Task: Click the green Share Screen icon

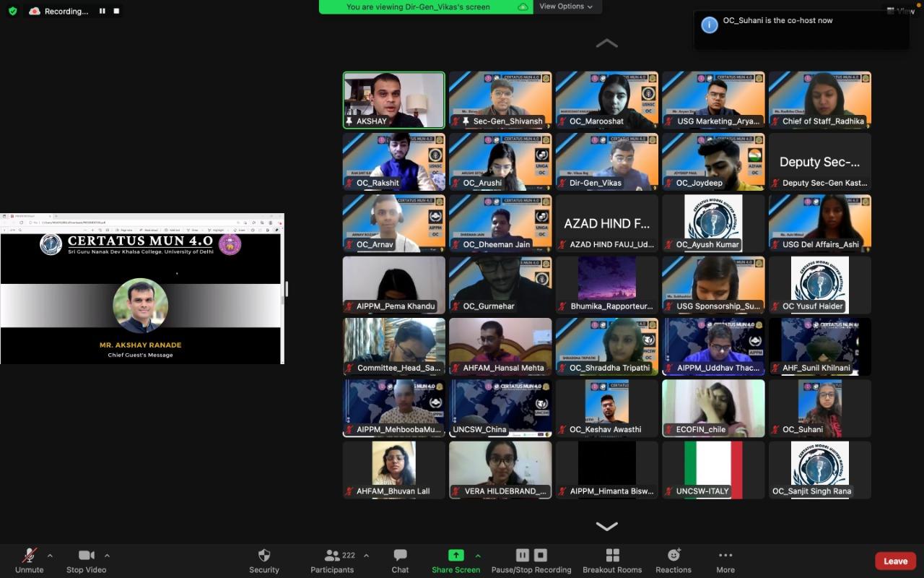Action: [x=456, y=555]
